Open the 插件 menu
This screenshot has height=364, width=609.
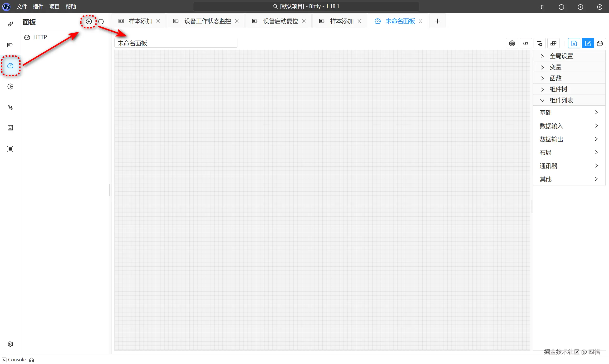(x=38, y=7)
